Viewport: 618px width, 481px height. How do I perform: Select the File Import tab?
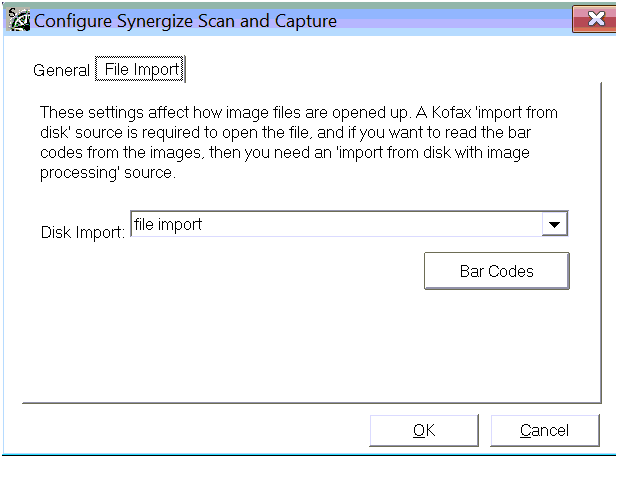point(140,69)
